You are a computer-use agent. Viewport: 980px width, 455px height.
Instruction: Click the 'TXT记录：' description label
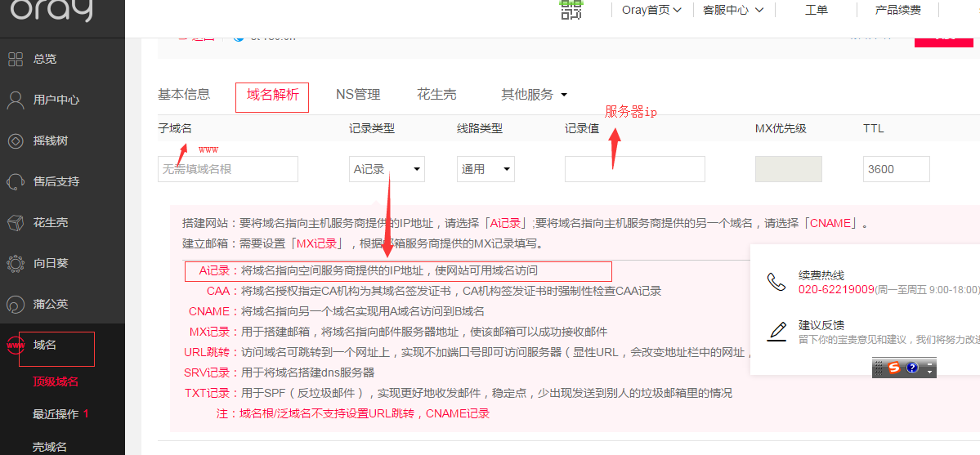point(213,393)
